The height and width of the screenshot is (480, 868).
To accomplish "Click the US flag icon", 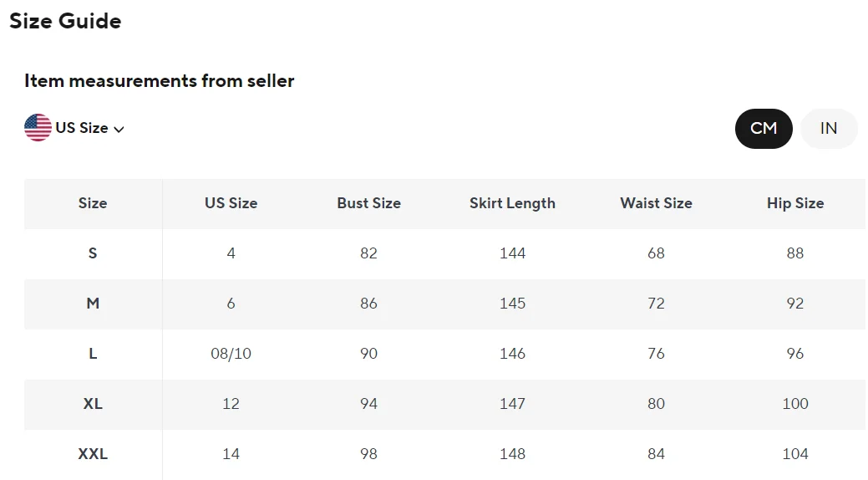I will pyautogui.click(x=38, y=128).
